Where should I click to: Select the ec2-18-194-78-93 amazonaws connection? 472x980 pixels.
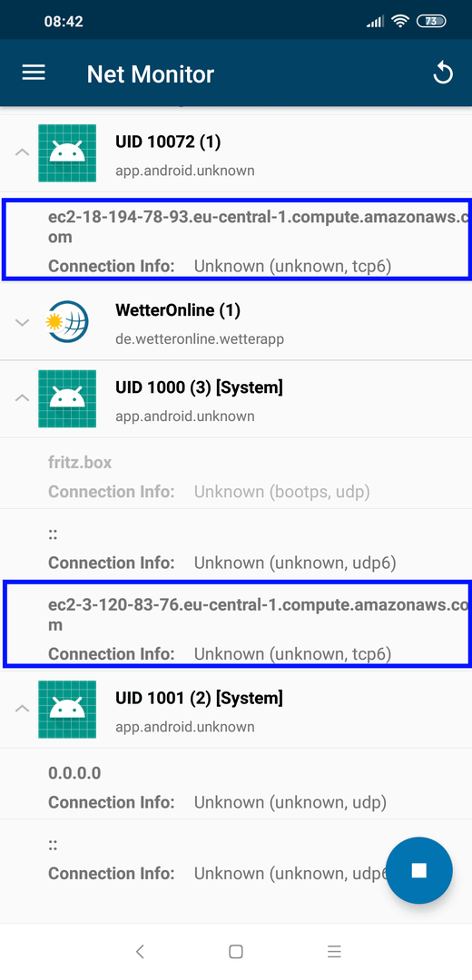tap(236, 240)
